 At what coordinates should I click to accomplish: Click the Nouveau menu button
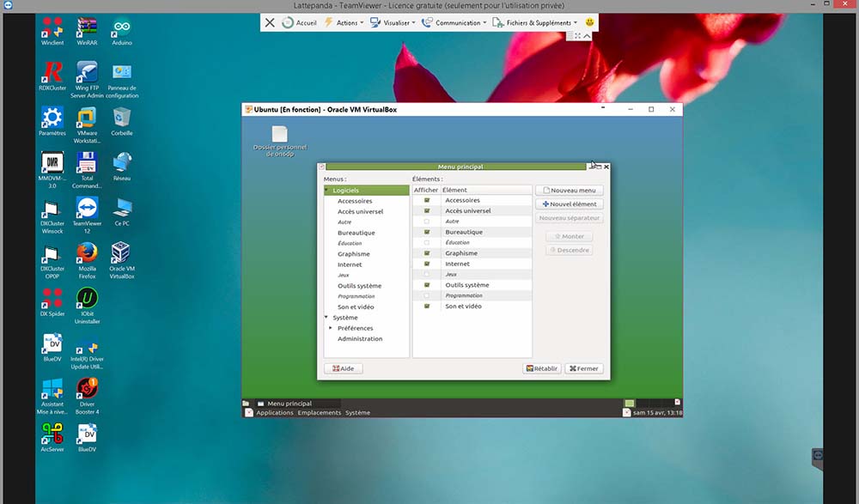570,190
